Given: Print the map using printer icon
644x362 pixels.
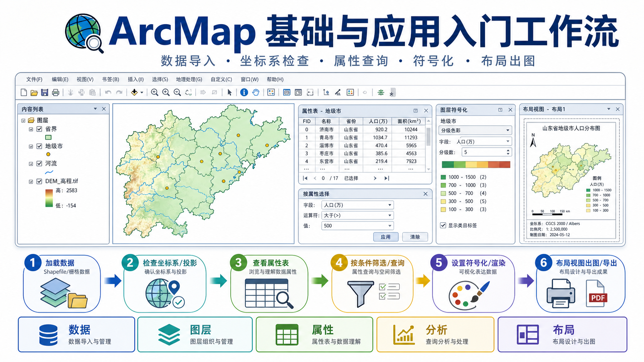Looking at the screenshot, I should (x=55, y=92).
